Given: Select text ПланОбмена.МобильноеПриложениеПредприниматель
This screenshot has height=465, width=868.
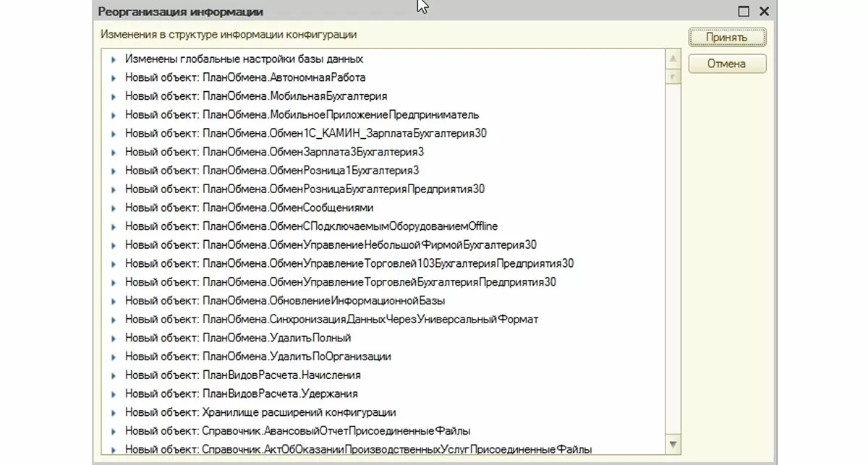Looking at the screenshot, I should coord(341,115).
